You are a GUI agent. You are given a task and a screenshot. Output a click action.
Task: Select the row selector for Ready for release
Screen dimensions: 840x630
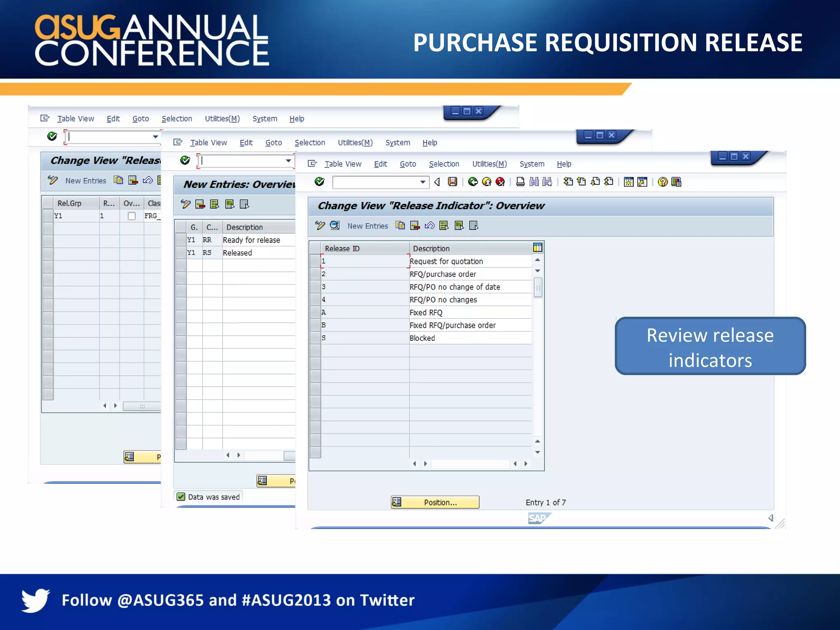click(181, 240)
